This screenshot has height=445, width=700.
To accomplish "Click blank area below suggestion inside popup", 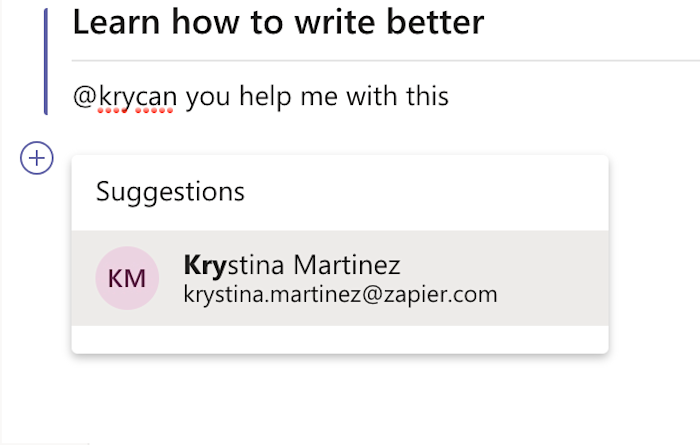I will click(x=340, y=339).
